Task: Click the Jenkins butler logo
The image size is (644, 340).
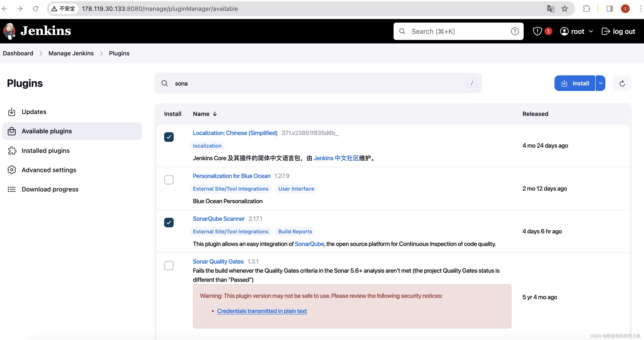Action: click(10, 31)
